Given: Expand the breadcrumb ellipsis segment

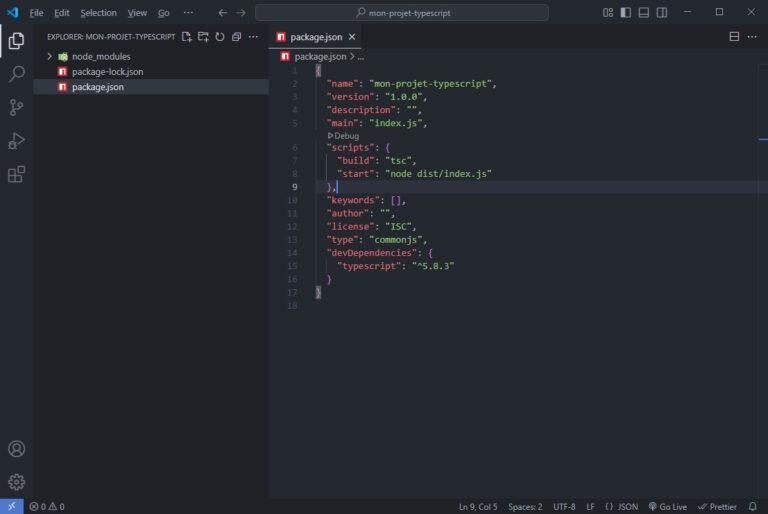Looking at the screenshot, I should (x=360, y=56).
